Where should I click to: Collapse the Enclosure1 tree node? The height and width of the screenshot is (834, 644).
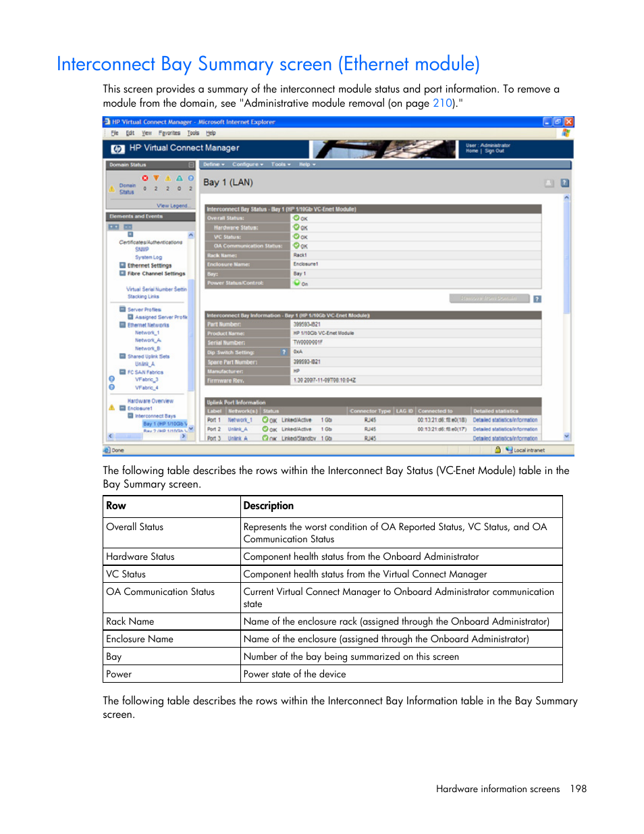click(123, 408)
